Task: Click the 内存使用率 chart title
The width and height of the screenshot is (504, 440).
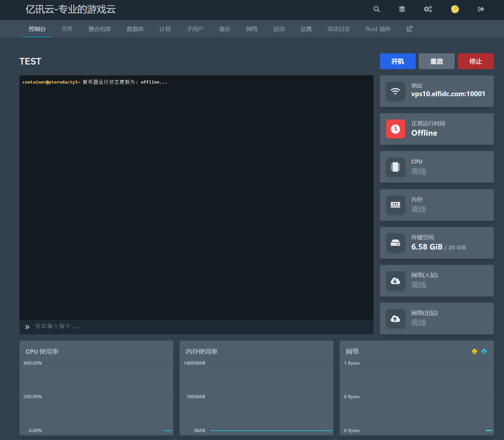Action: tap(202, 351)
